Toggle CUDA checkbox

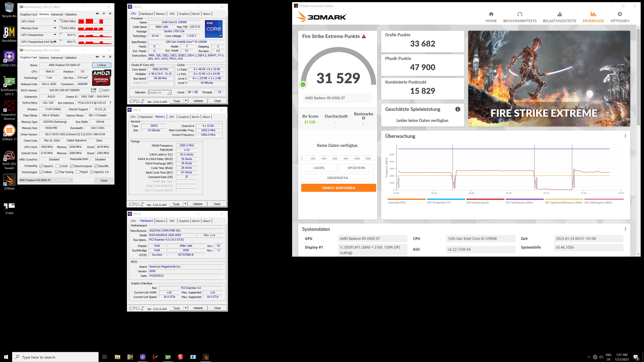point(58,166)
